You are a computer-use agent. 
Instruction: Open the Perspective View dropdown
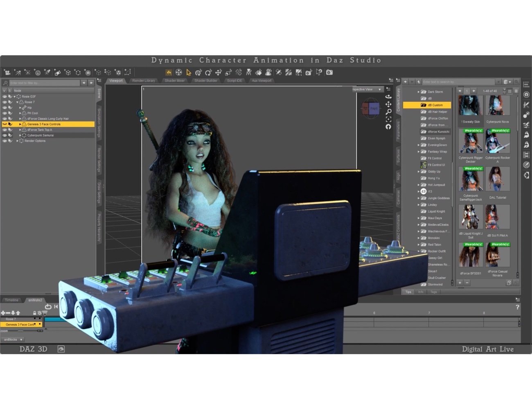[x=379, y=89]
